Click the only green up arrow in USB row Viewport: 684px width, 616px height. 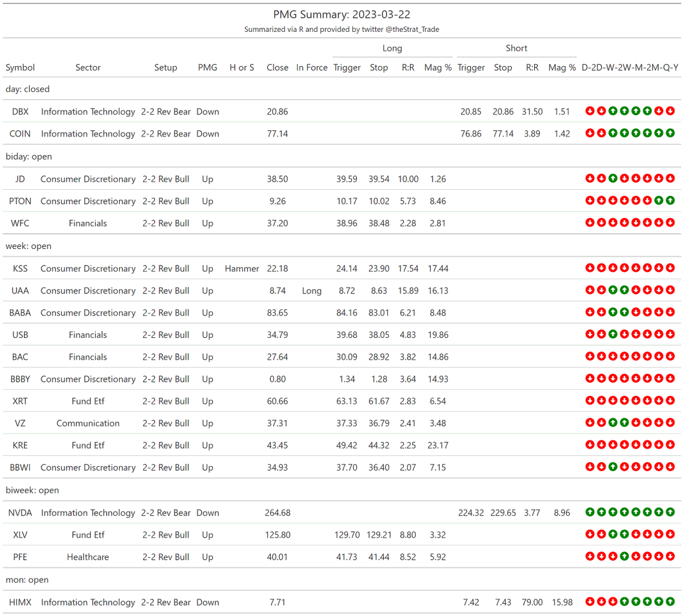click(613, 334)
